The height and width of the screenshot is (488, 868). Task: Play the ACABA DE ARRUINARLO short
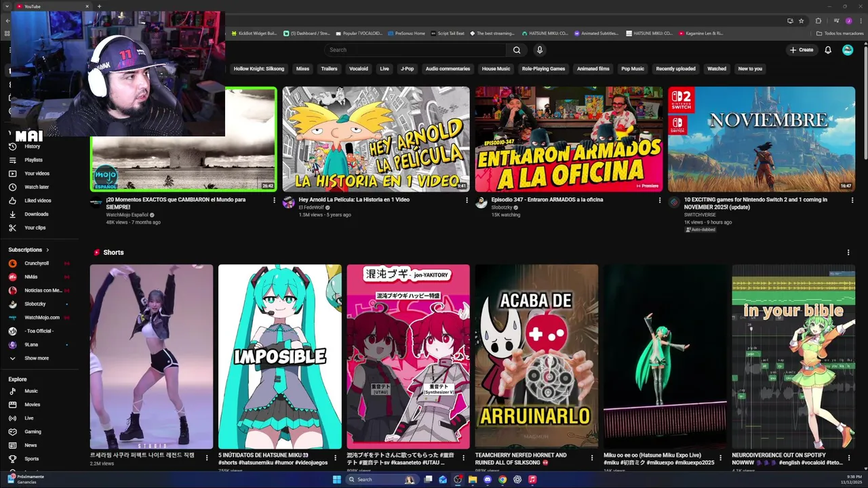536,357
